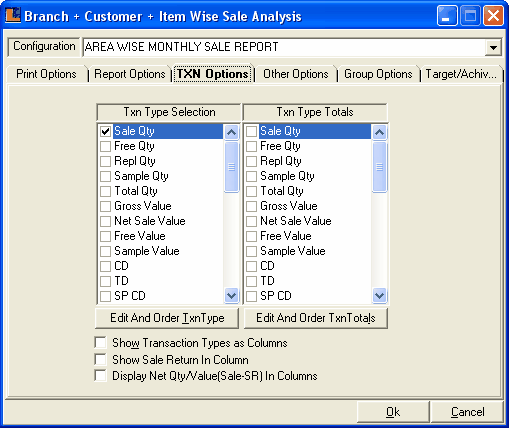
Task: Click Edit And Order TxnTotals button
Action: (x=316, y=318)
